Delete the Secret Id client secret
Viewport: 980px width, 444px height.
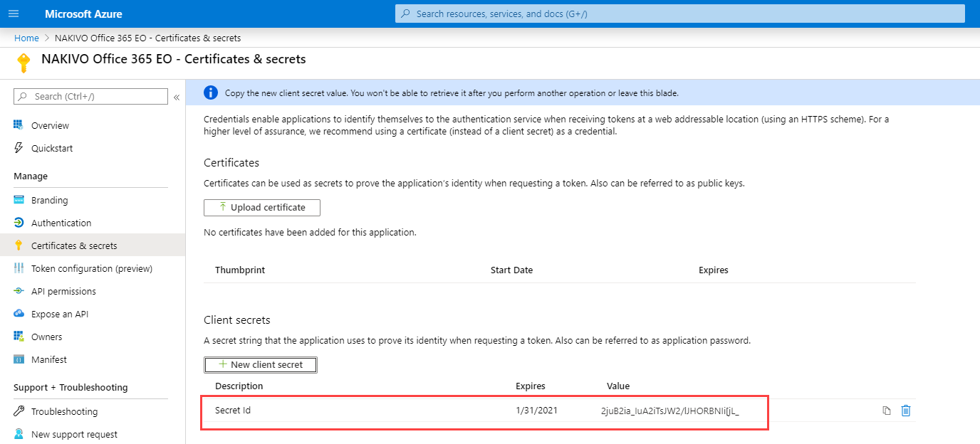tap(905, 411)
